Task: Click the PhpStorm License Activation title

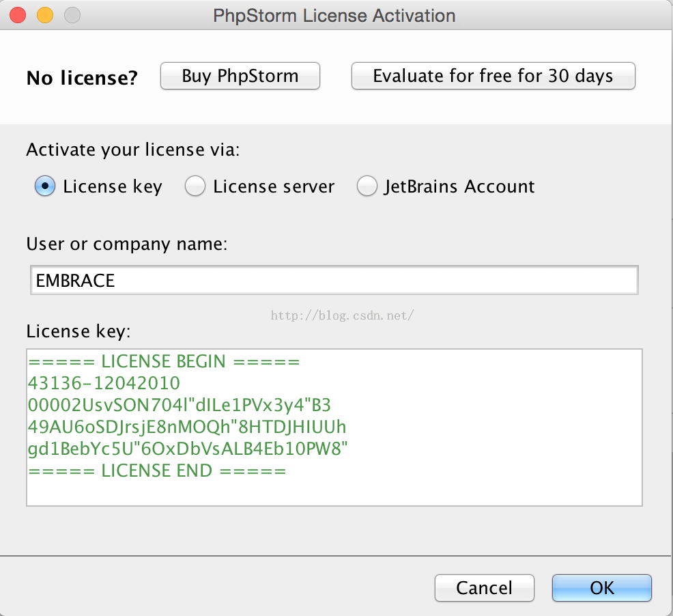Action: click(334, 15)
